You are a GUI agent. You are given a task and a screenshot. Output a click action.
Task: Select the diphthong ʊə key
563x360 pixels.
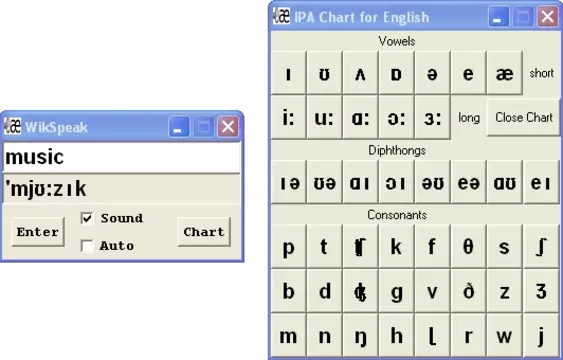[325, 182]
